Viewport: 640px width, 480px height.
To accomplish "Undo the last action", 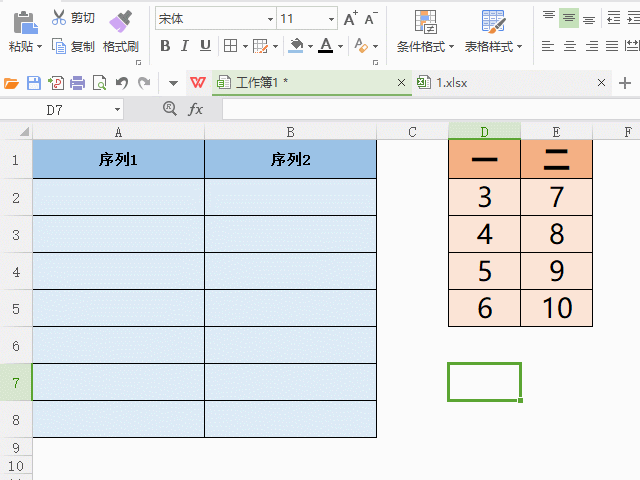I will (x=122, y=83).
